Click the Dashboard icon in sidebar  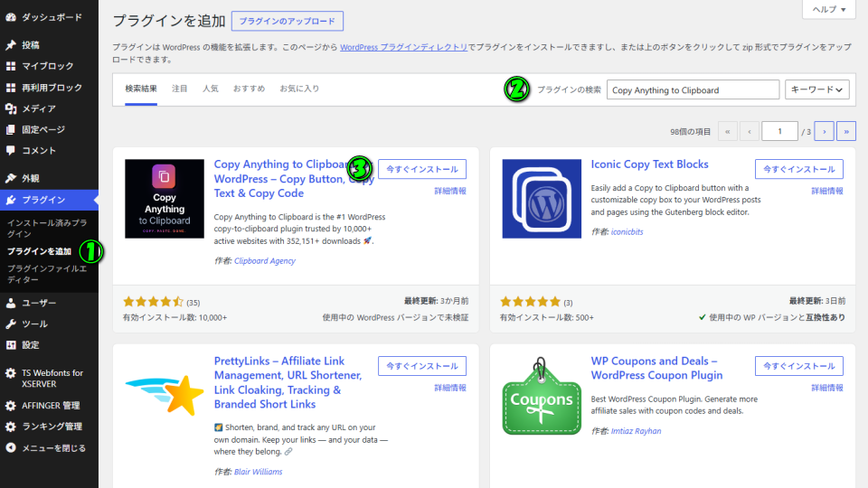click(x=11, y=17)
